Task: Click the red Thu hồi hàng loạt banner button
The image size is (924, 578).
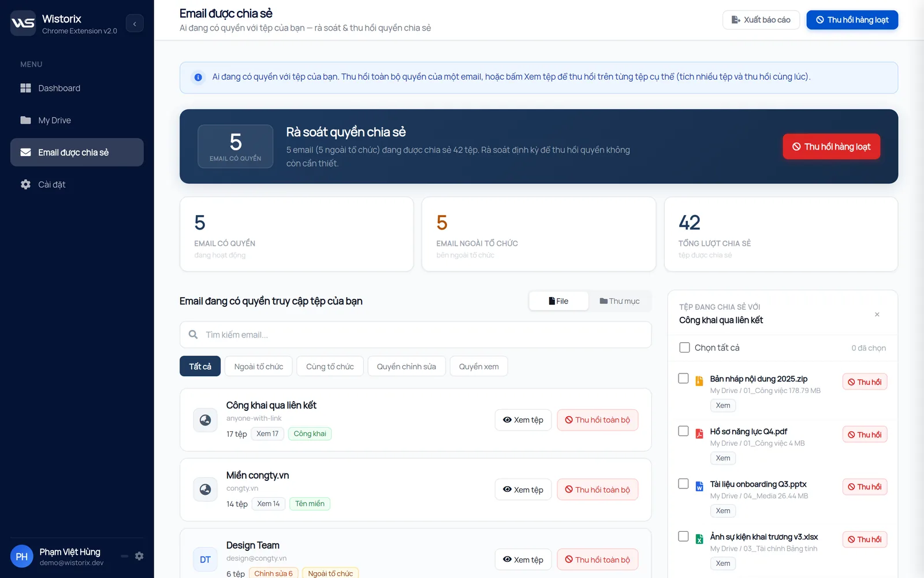Action: (x=831, y=146)
